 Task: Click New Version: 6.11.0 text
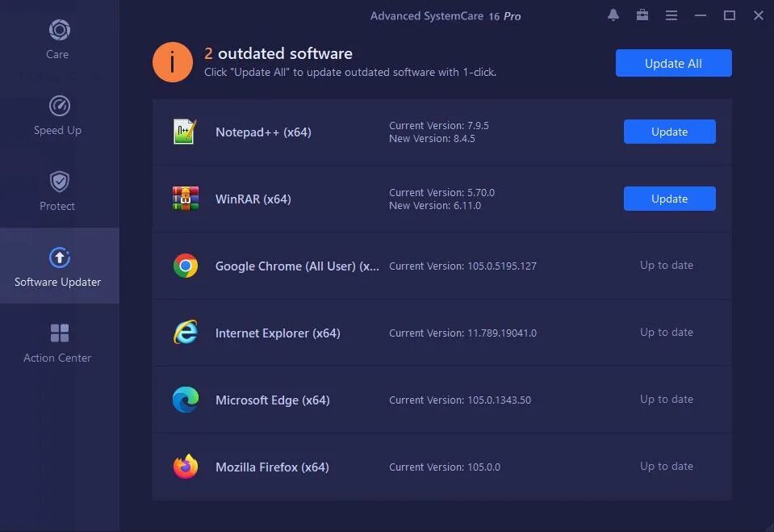point(435,206)
